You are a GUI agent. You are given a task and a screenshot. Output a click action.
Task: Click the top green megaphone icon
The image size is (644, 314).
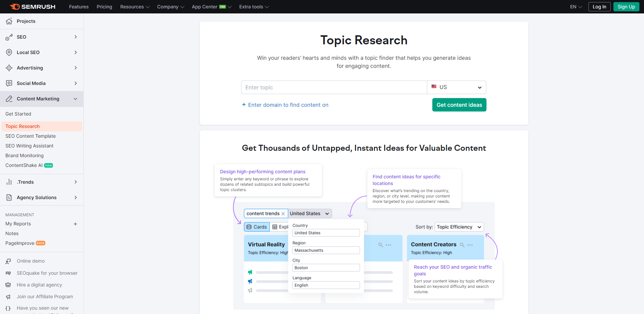click(250, 272)
